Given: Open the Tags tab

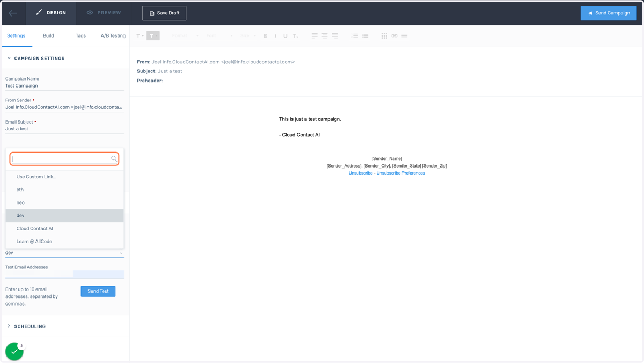Looking at the screenshot, I should (x=80, y=35).
